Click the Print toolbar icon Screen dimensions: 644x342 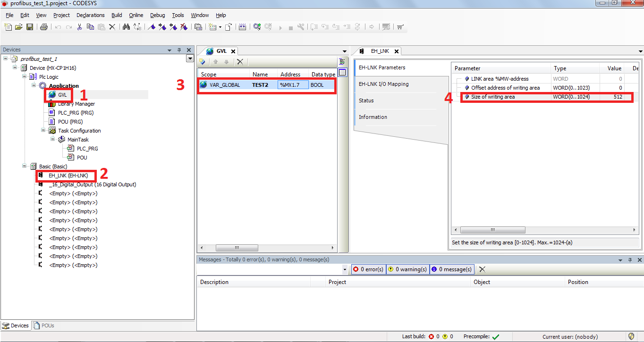click(x=43, y=27)
